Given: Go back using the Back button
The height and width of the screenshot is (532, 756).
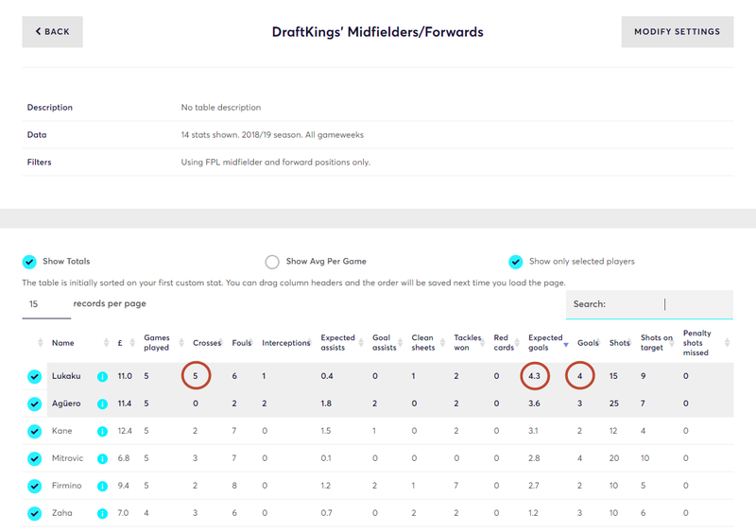Looking at the screenshot, I should point(53,32).
